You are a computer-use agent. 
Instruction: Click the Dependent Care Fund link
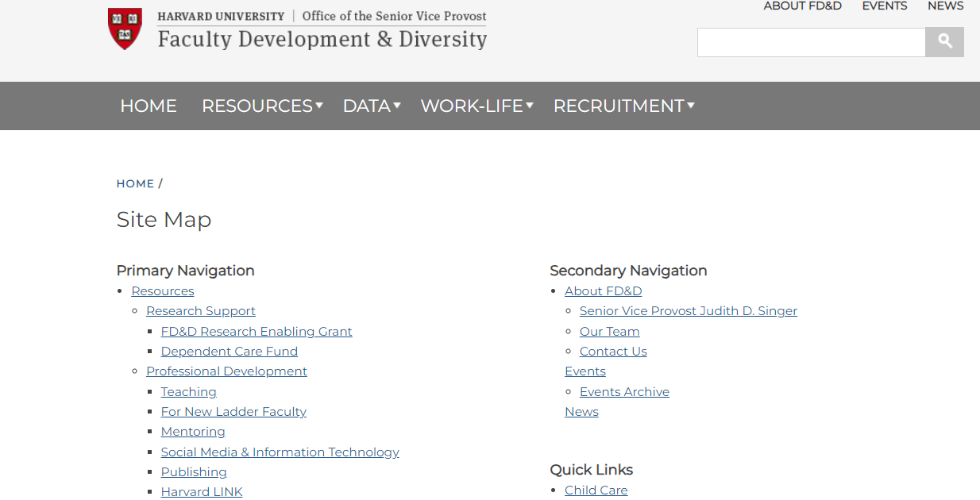229,351
